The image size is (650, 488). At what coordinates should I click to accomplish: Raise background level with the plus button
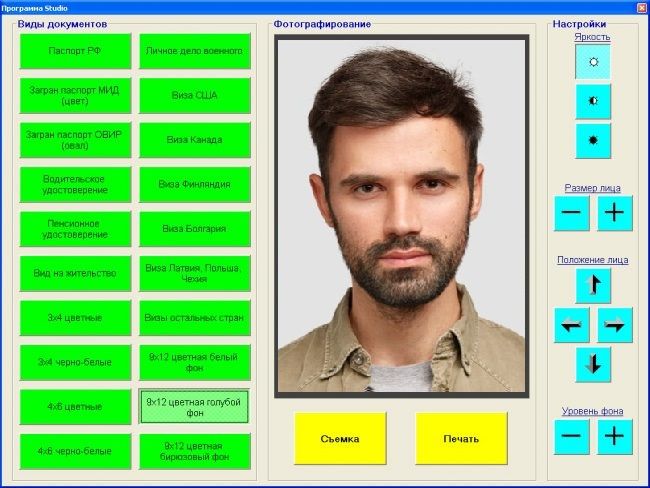[615, 436]
